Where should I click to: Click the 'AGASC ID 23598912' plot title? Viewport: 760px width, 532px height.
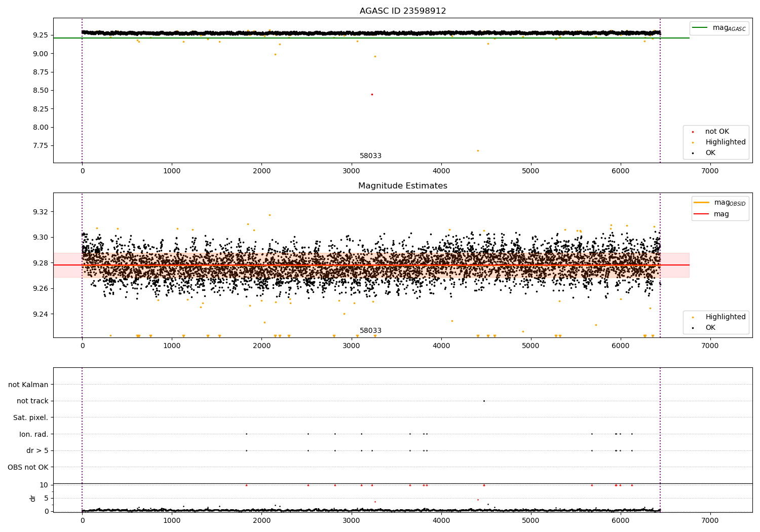click(403, 11)
